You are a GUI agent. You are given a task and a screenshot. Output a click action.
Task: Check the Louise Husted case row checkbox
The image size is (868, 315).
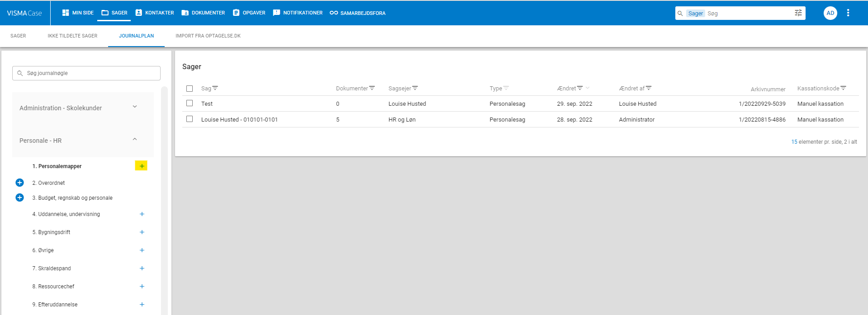[190, 119]
